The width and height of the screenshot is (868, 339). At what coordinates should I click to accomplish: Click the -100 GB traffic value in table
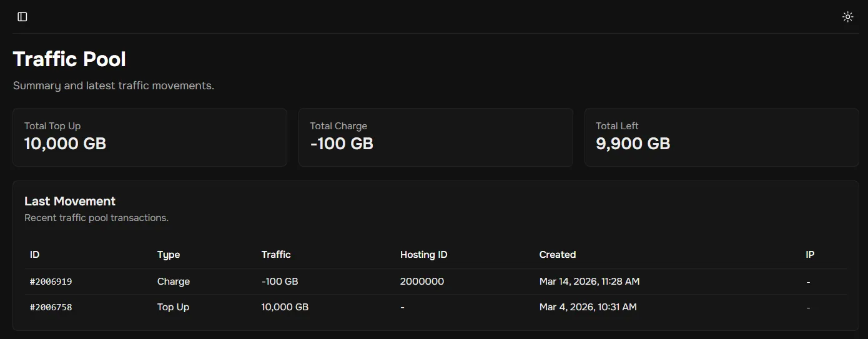click(x=280, y=282)
